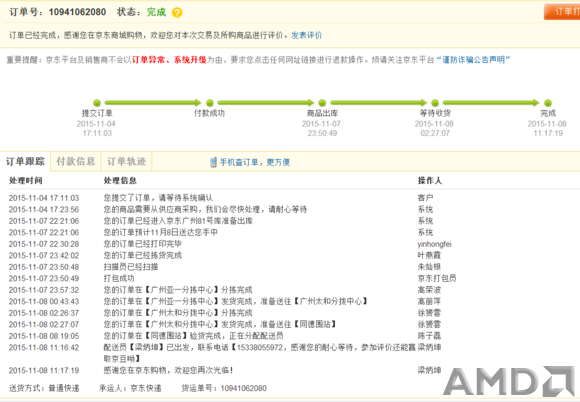
Task: Click row 打包成功
Action: click(119, 278)
